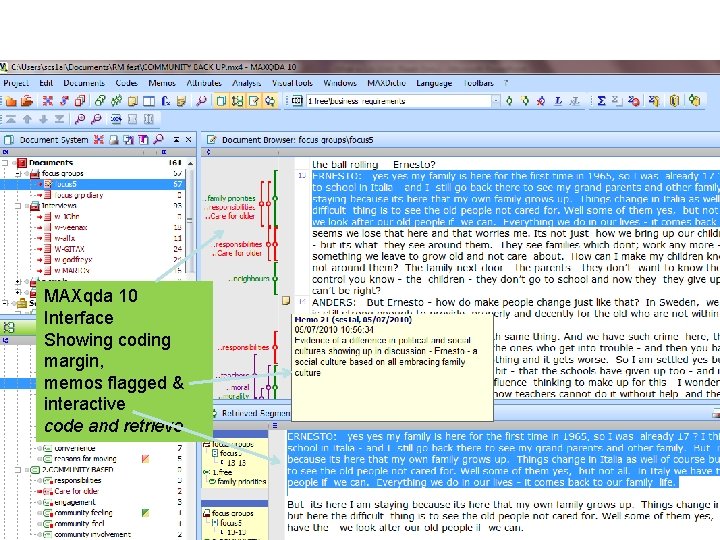Click the Sigma with red dot icon
The width and height of the screenshot is (720, 540).
click(x=634, y=101)
